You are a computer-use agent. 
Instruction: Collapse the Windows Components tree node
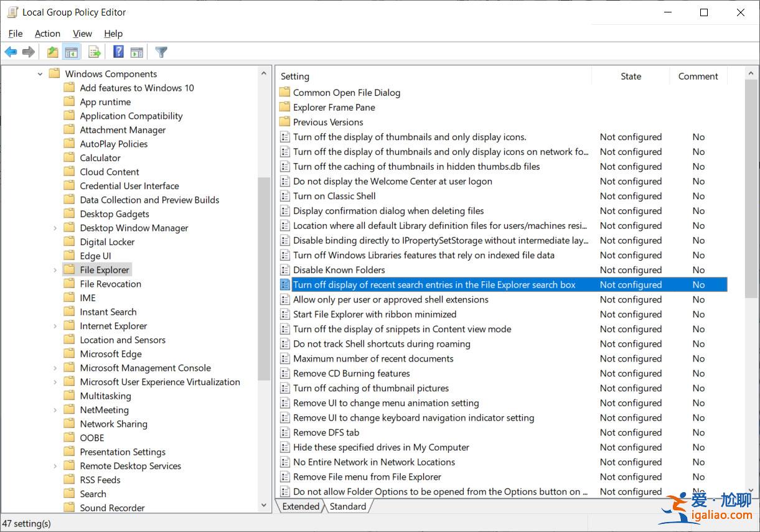click(39, 73)
